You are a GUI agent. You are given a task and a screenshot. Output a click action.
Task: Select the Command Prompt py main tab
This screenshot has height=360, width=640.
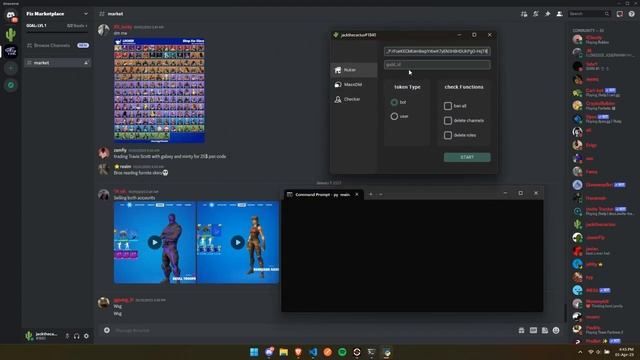pos(322,195)
